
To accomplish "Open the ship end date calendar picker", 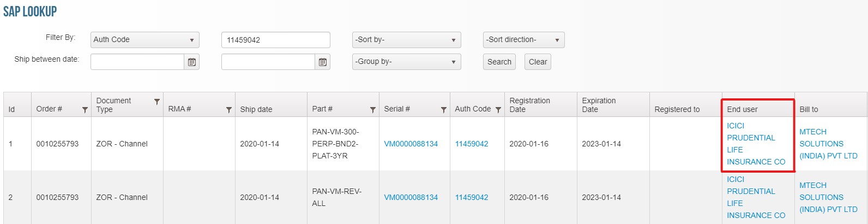I will pos(323,62).
